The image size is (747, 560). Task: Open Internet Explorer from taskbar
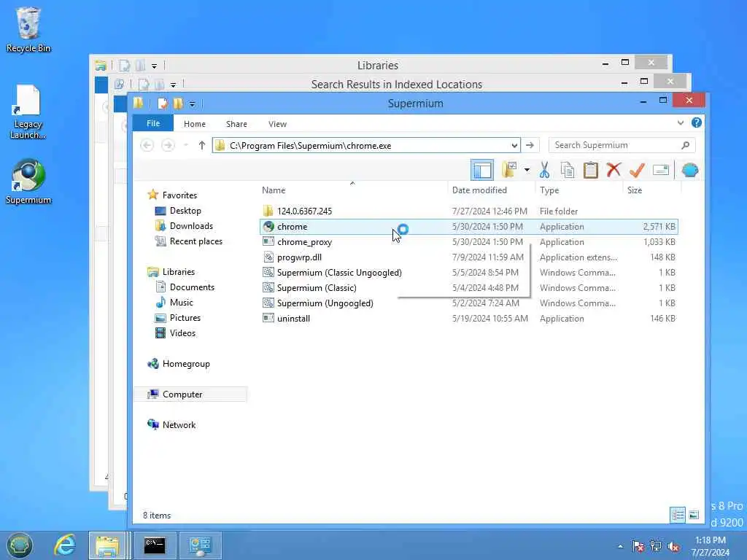pyautogui.click(x=65, y=545)
